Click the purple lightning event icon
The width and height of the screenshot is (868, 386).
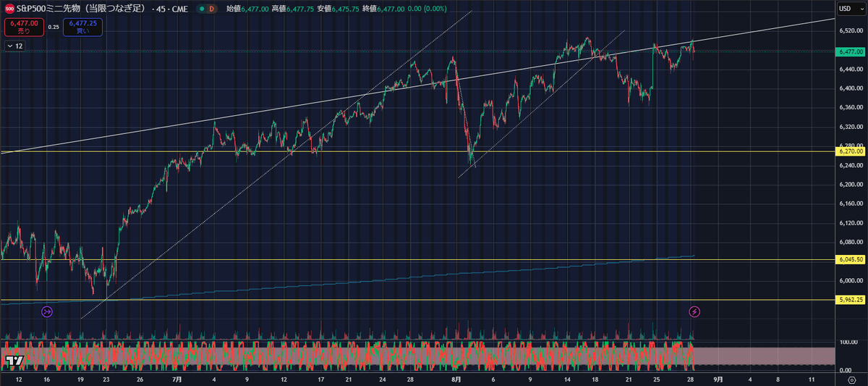pyautogui.click(x=694, y=311)
